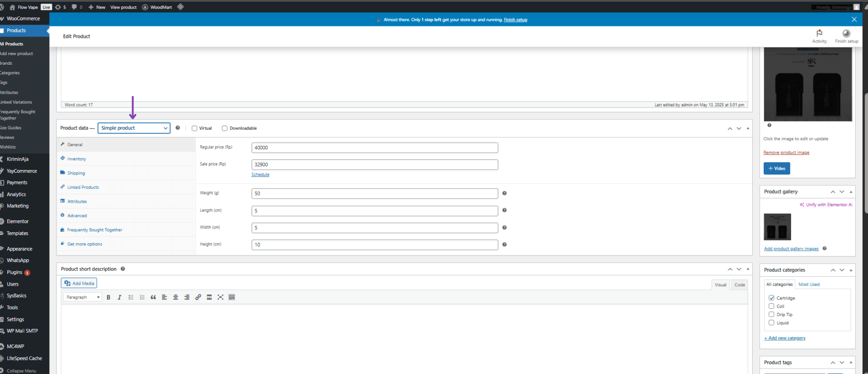Screen dimensions: 868x374
Task: Click the Finish setup link in banner
Action: [515, 20]
